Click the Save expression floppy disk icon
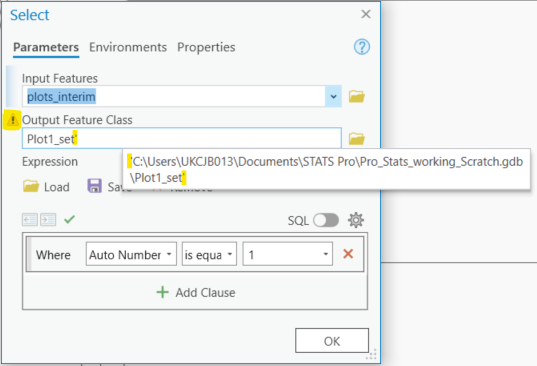The image size is (537, 366). (x=95, y=186)
